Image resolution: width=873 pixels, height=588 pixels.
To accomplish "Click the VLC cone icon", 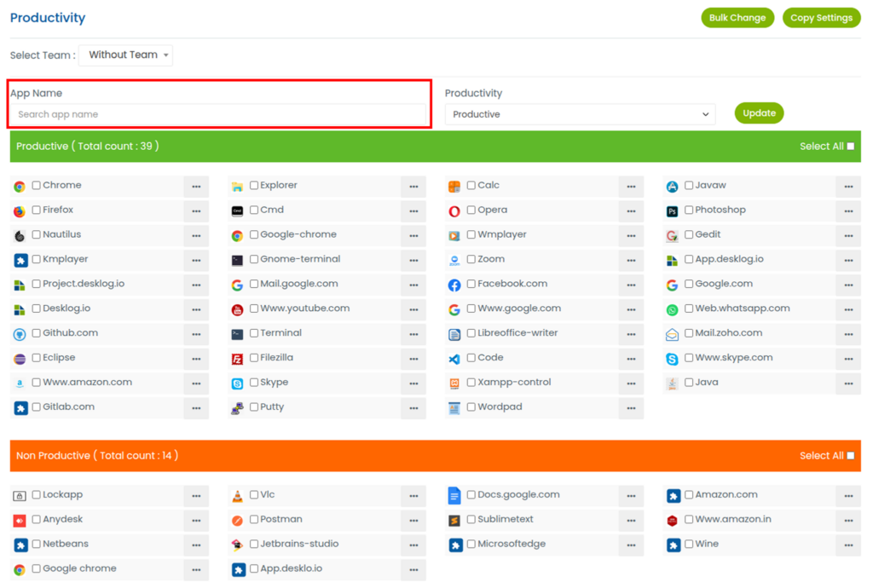I will click(x=237, y=496).
